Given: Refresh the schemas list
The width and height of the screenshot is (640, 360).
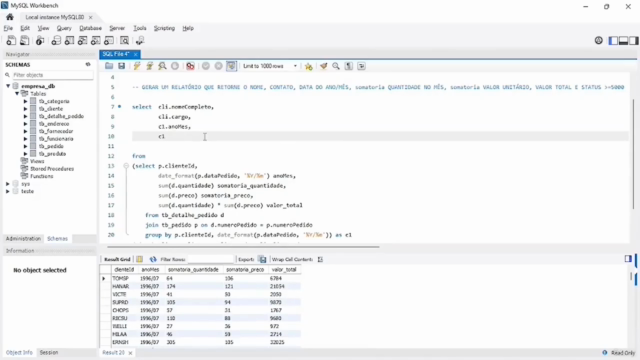Looking at the screenshot, I should pyautogui.click(x=88, y=64).
